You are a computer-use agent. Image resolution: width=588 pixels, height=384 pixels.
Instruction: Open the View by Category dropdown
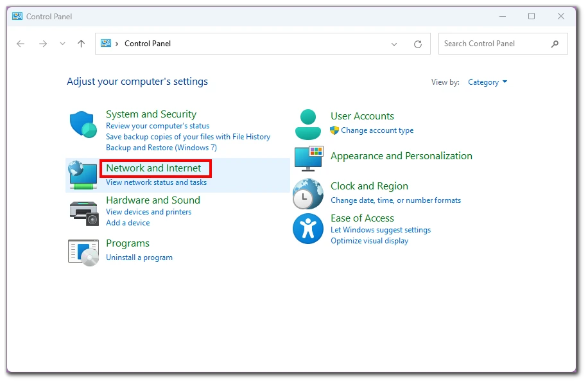(487, 82)
